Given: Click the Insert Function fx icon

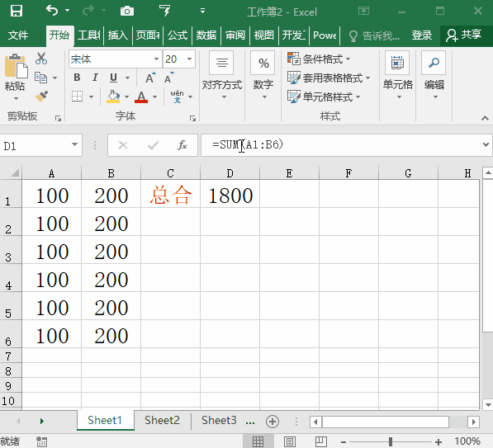Looking at the screenshot, I should coord(183,145).
